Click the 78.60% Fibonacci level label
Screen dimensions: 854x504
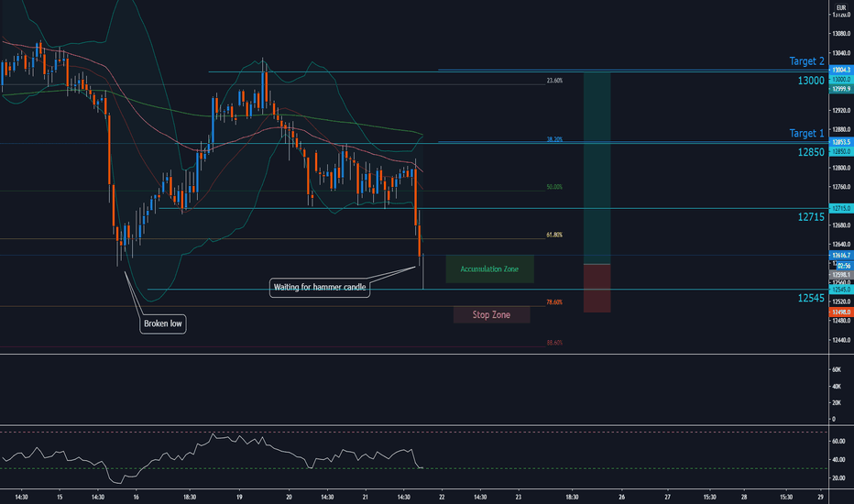pos(554,301)
